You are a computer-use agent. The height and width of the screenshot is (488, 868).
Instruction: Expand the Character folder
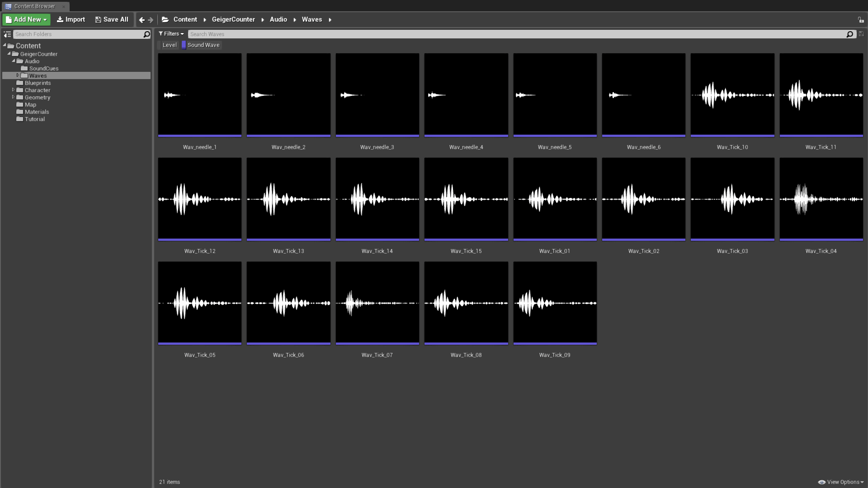[x=13, y=90]
